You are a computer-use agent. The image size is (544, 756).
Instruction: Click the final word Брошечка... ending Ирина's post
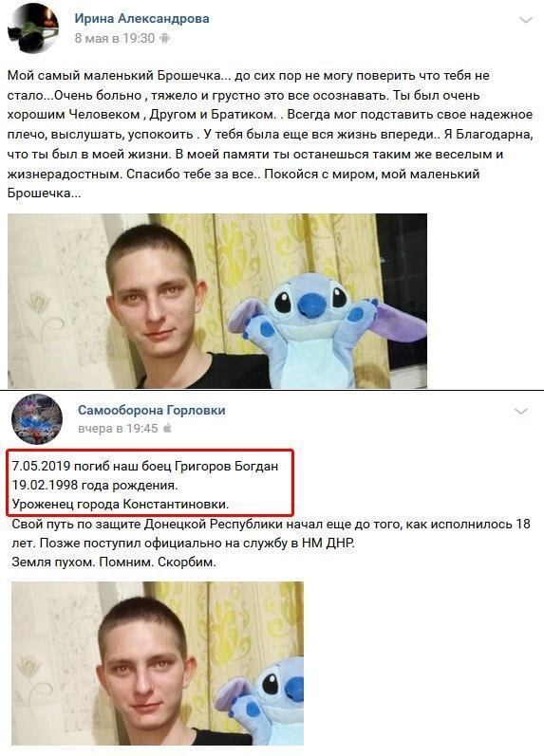click(x=44, y=194)
